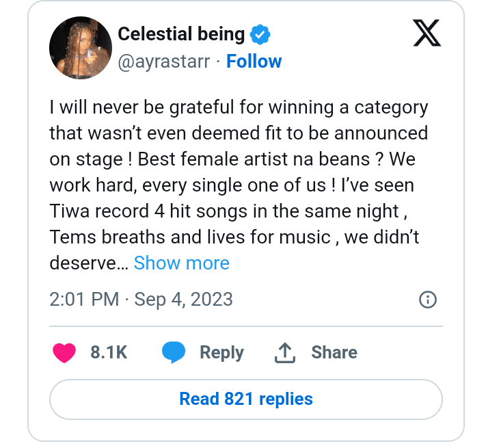Click the 8.1K likes count

click(x=109, y=352)
